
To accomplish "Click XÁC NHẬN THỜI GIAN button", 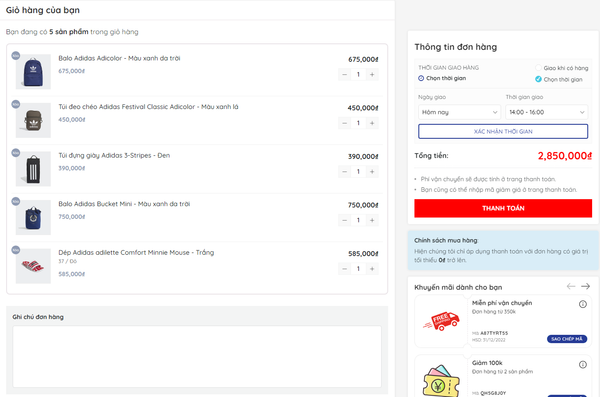I will [x=503, y=131].
